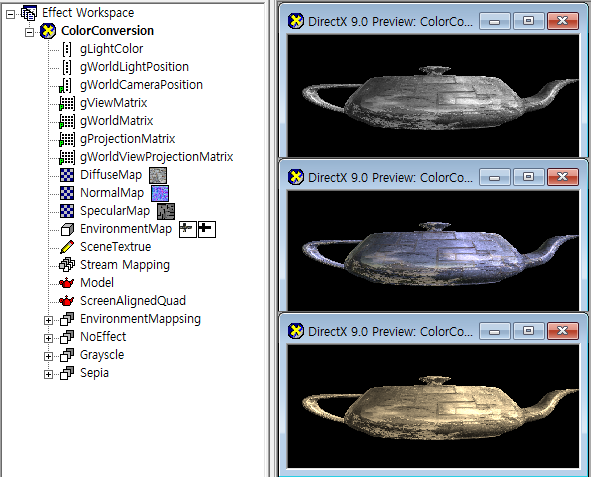Image resolution: width=591 pixels, height=477 pixels.
Task: Close the bottom sepia preview window
Action: click(x=562, y=331)
